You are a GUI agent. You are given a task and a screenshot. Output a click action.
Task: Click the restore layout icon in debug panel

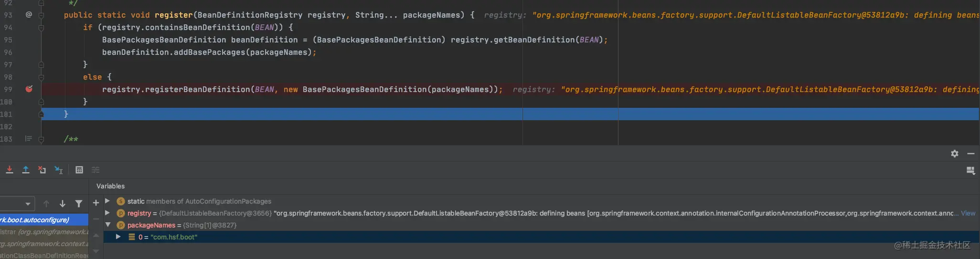tap(970, 170)
